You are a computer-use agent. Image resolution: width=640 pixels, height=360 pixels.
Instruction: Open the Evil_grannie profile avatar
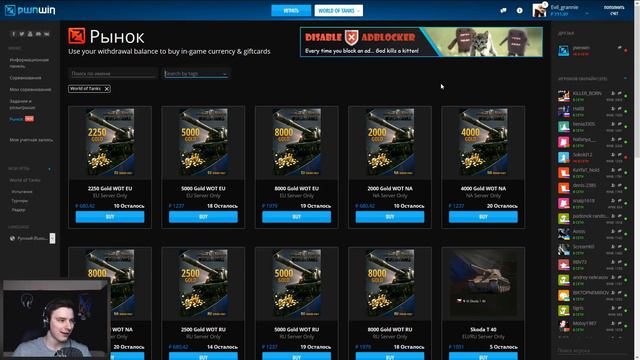[539, 10]
